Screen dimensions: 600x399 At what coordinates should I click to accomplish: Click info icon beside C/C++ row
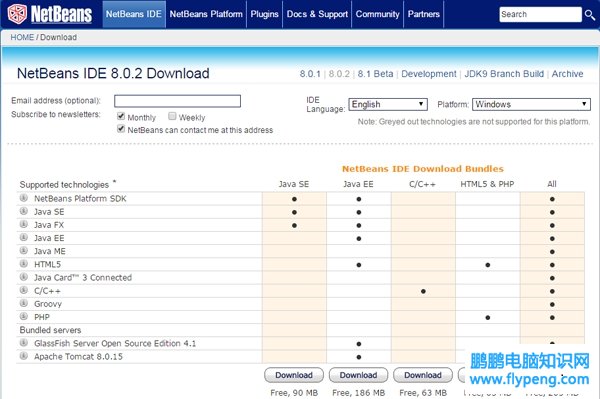pyautogui.click(x=24, y=290)
